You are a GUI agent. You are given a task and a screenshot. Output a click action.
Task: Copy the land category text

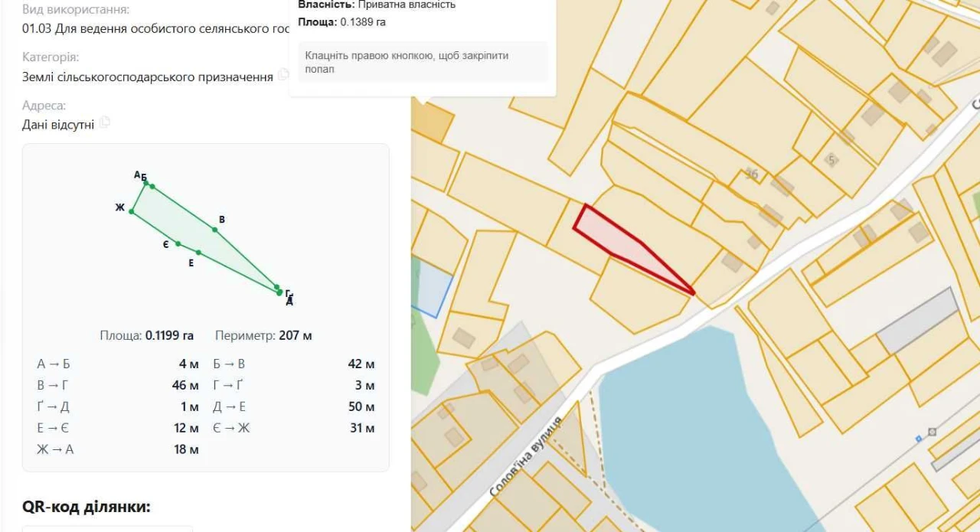(x=283, y=75)
